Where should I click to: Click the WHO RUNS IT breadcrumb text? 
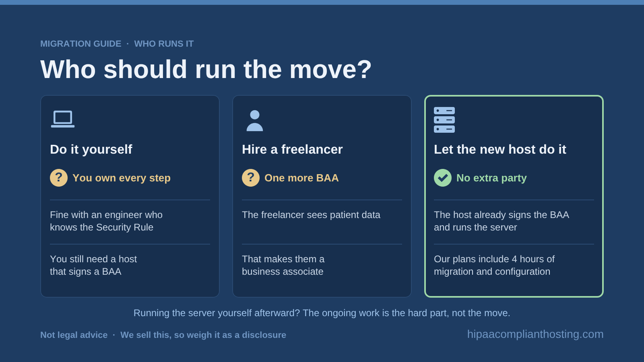tap(164, 44)
